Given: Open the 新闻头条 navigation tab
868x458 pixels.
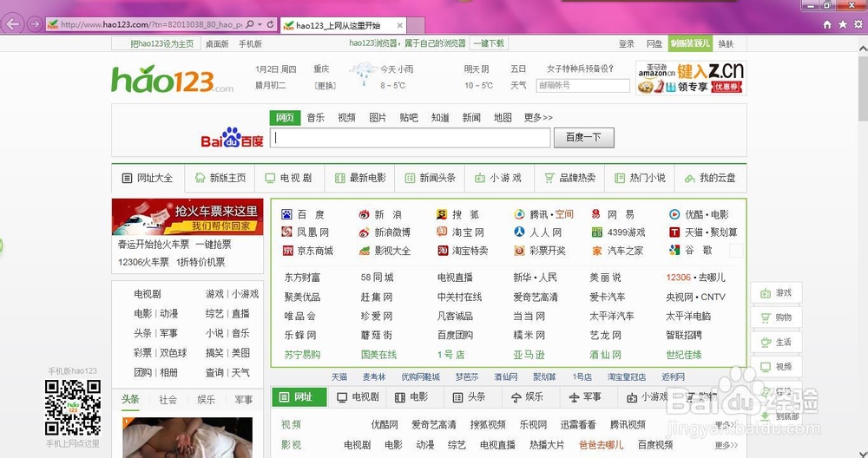Looking at the screenshot, I should [x=431, y=178].
